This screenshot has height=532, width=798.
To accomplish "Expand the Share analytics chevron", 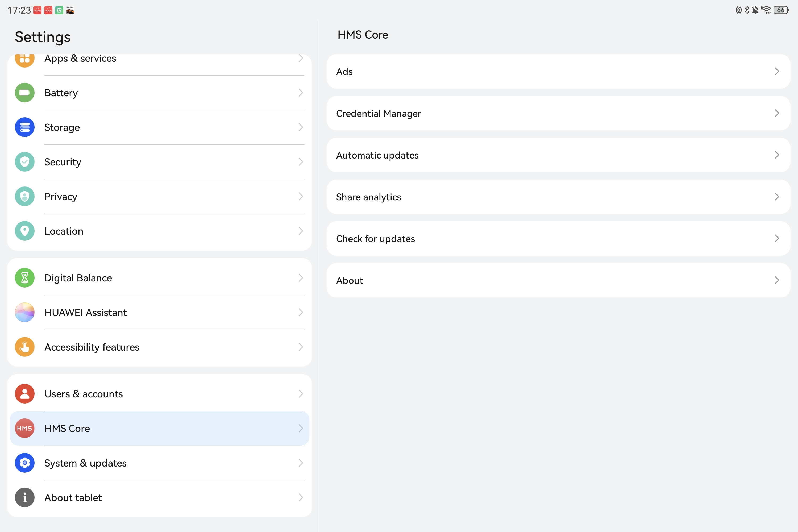I will 777,197.
